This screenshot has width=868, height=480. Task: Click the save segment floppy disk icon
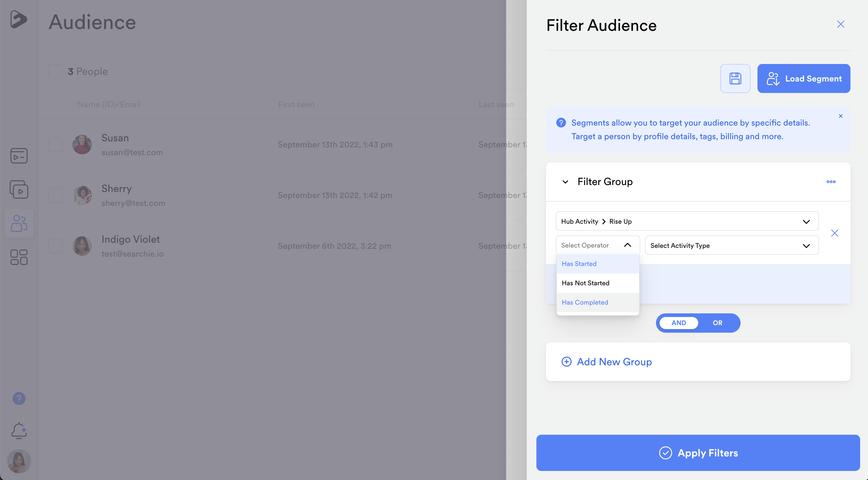tap(735, 78)
